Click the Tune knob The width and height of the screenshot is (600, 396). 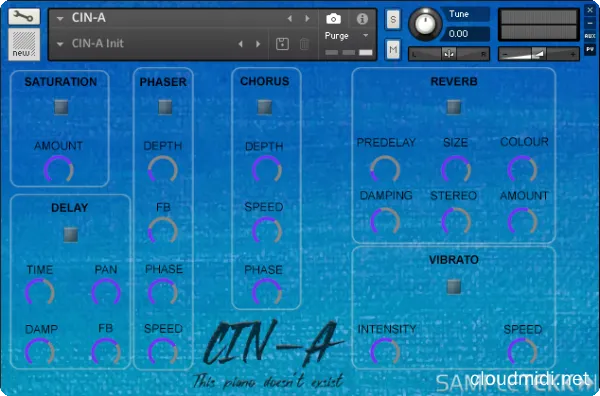coord(425,24)
